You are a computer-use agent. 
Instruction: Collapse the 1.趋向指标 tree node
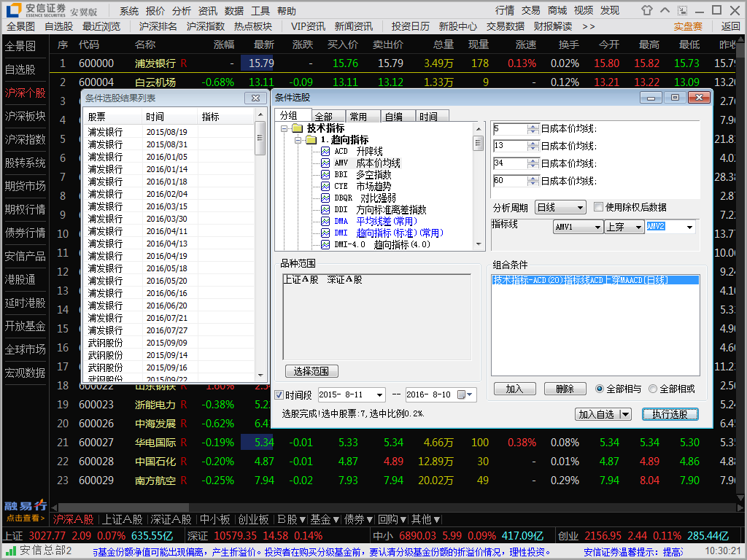pos(298,140)
